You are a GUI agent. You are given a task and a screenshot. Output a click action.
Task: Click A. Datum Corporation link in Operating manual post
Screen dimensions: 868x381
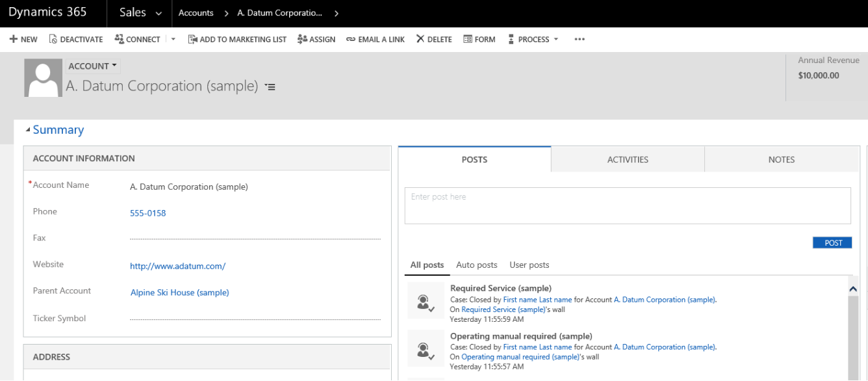click(665, 348)
